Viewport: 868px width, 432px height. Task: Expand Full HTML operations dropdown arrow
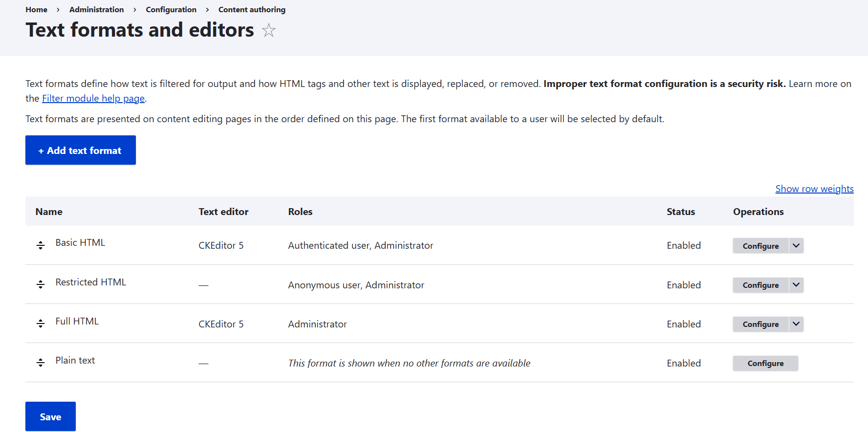click(796, 324)
